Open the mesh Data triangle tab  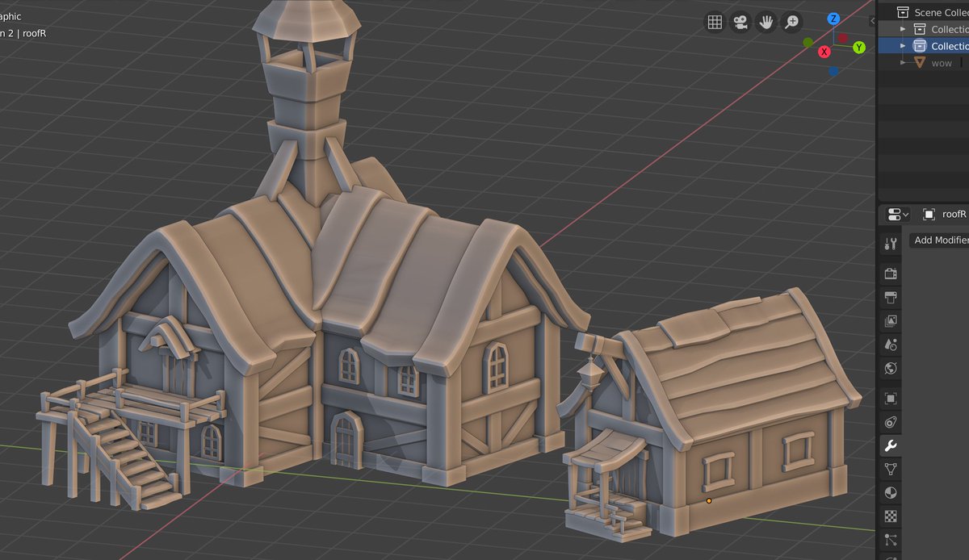pyautogui.click(x=891, y=469)
